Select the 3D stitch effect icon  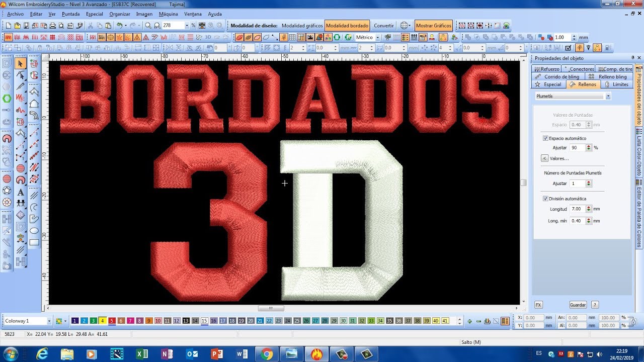click(208, 37)
